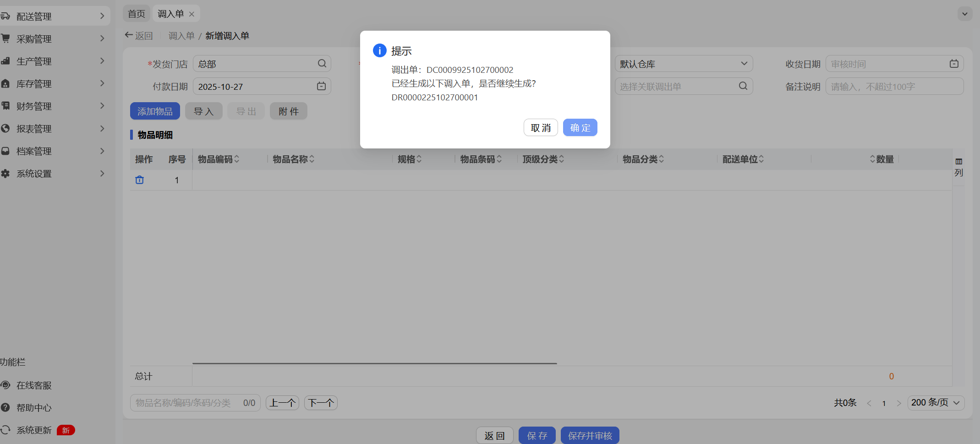The width and height of the screenshot is (980, 444).
Task: Open 在线客服 from the sidebar
Action: pos(34,385)
